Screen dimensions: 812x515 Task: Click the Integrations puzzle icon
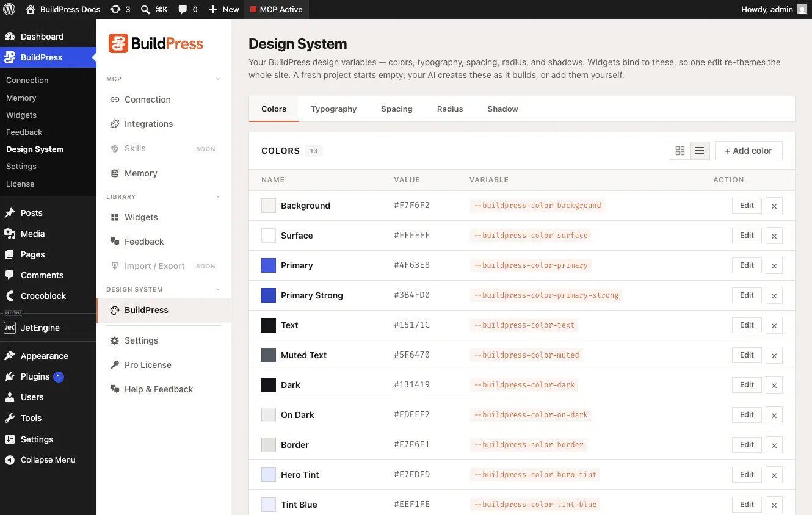pos(114,124)
